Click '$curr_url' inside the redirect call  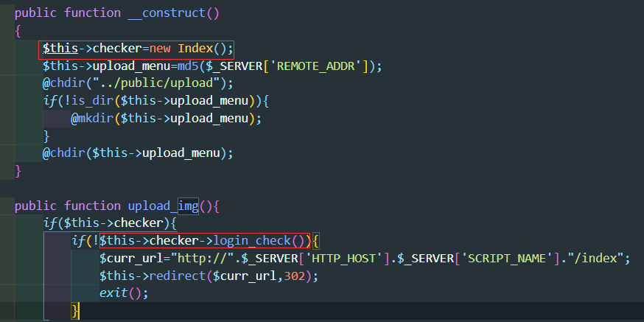coord(245,276)
